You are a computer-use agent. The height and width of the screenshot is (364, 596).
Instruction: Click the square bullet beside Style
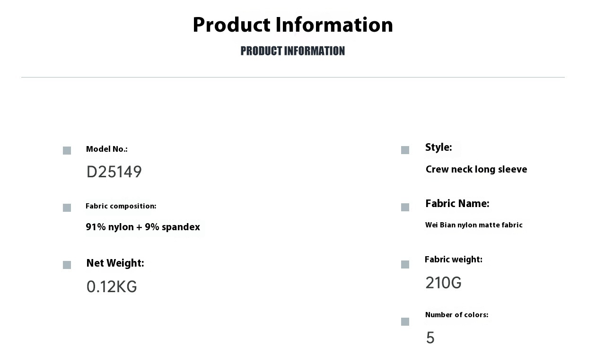coord(405,150)
